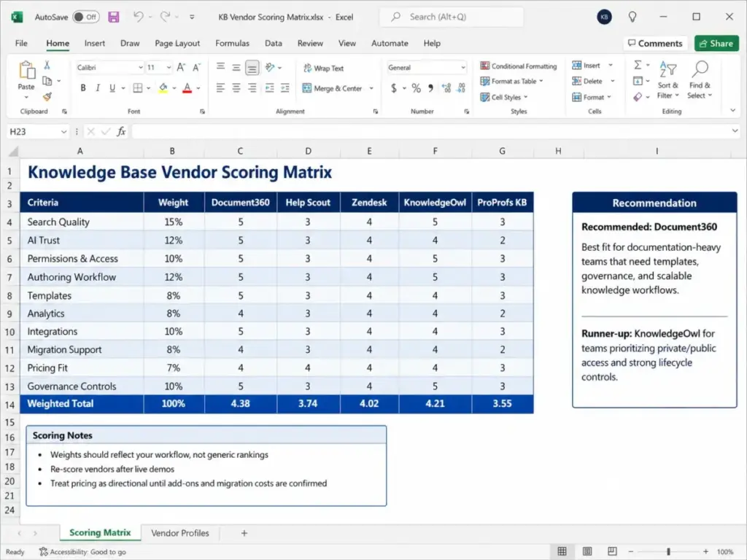The image size is (747, 560).
Task: Switch to Page Layout view in status bar
Action: pos(587,551)
